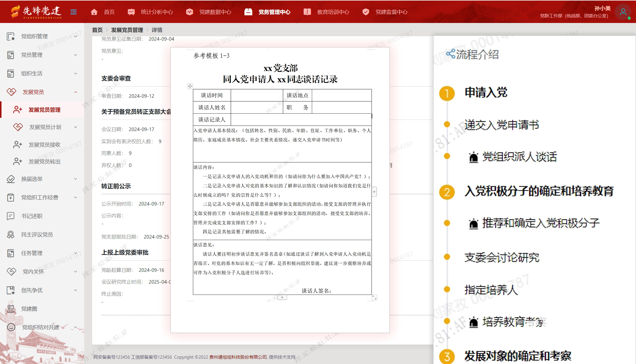Image resolution: width=636 pixels, height=364 pixels.
Task: Click step 2 circle 入党积极分子的确定和培养教育
Action: click(447, 192)
